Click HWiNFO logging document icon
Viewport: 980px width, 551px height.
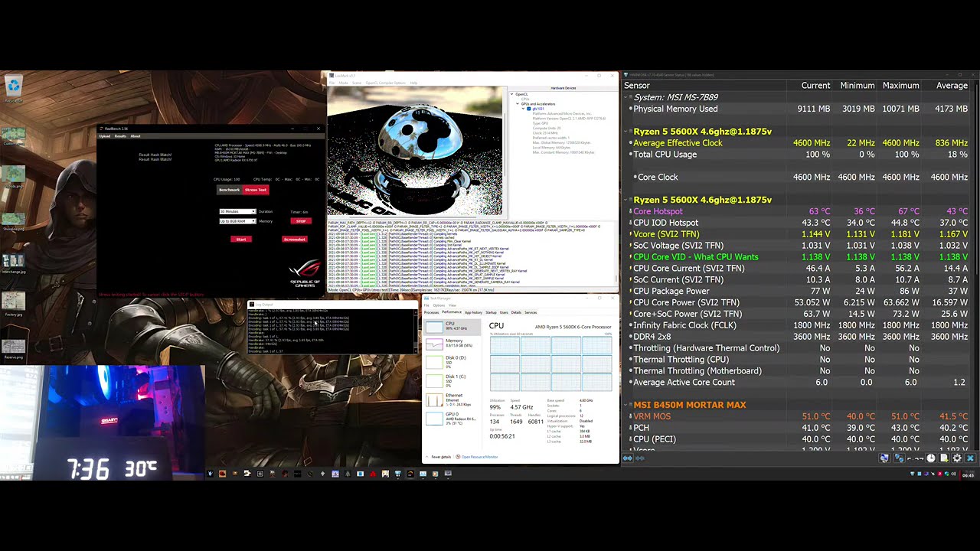click(x=944, y=458)
